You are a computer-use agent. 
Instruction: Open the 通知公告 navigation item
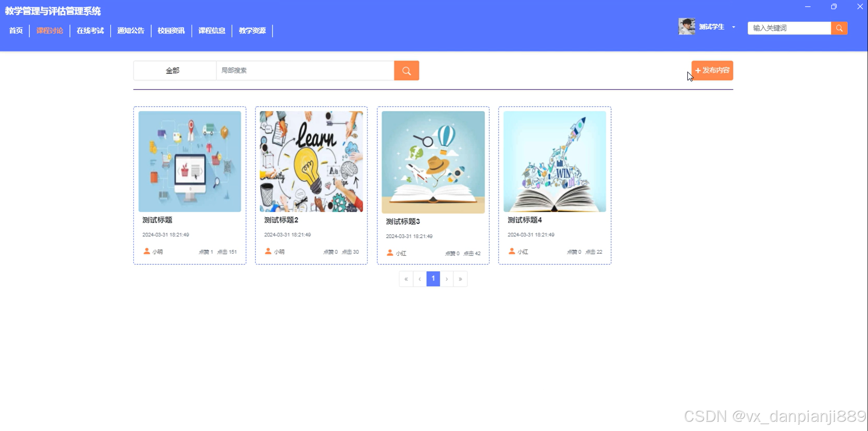(130, 31)
